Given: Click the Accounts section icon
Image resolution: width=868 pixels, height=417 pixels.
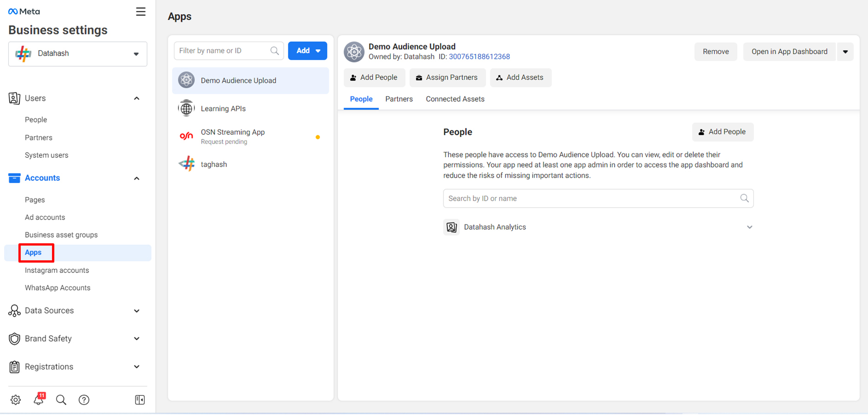Looking at the screenshot, I should pyautogui.click(x=14, y=178).
